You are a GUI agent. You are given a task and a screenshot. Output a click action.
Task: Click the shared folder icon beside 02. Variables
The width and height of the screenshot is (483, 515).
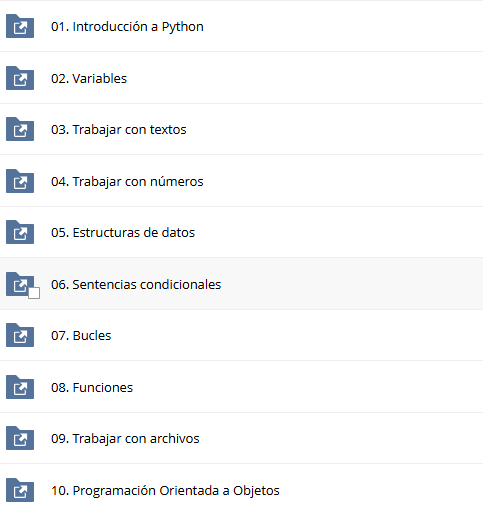coord(20,78)
